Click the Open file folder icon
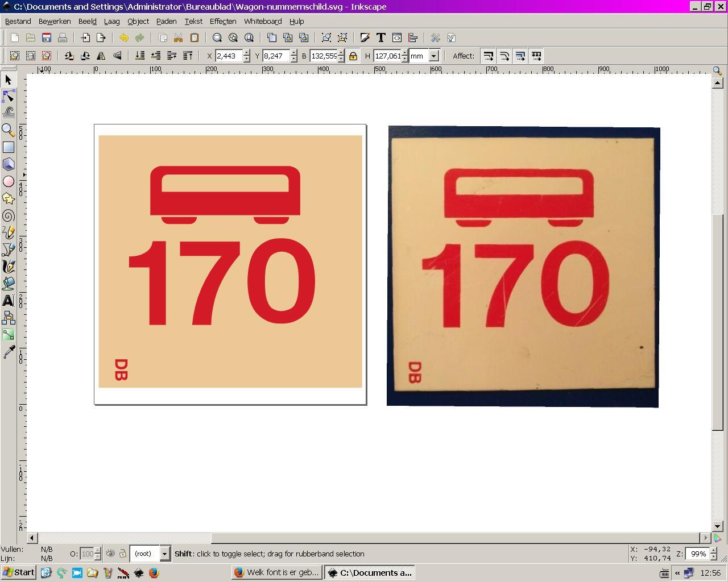 click(31, 38)
